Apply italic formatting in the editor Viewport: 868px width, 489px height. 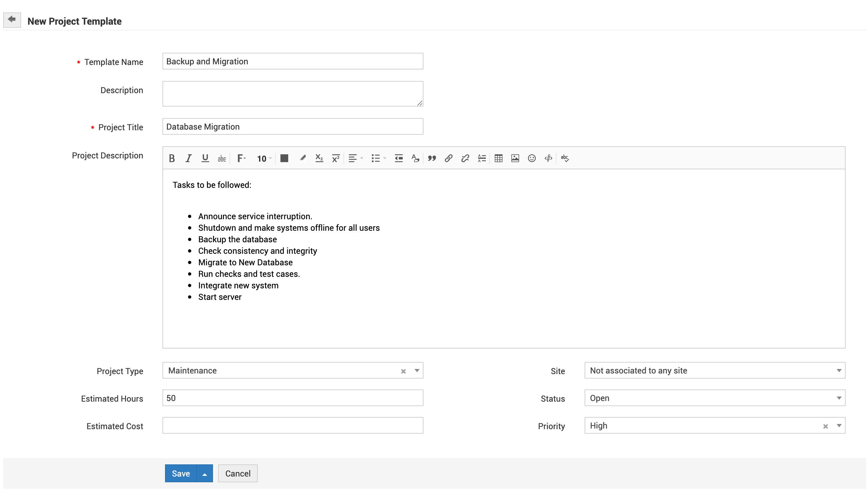[188, 158]
